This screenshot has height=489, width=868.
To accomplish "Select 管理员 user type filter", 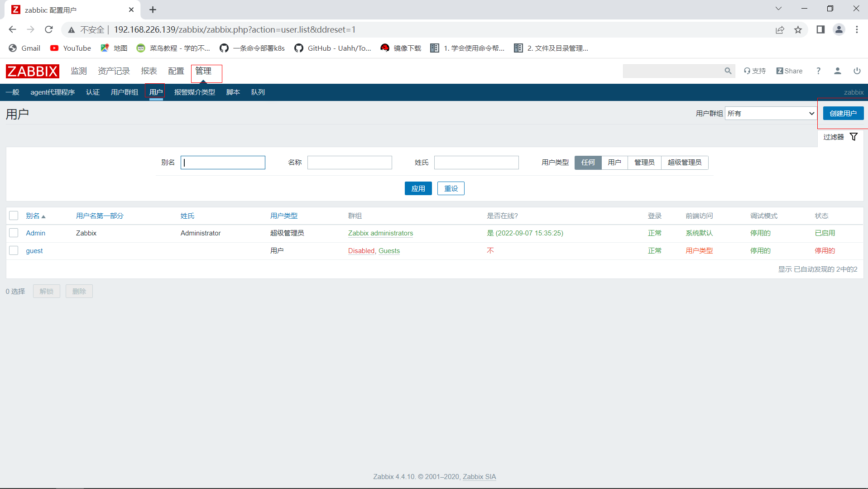I will click(644, 163).
